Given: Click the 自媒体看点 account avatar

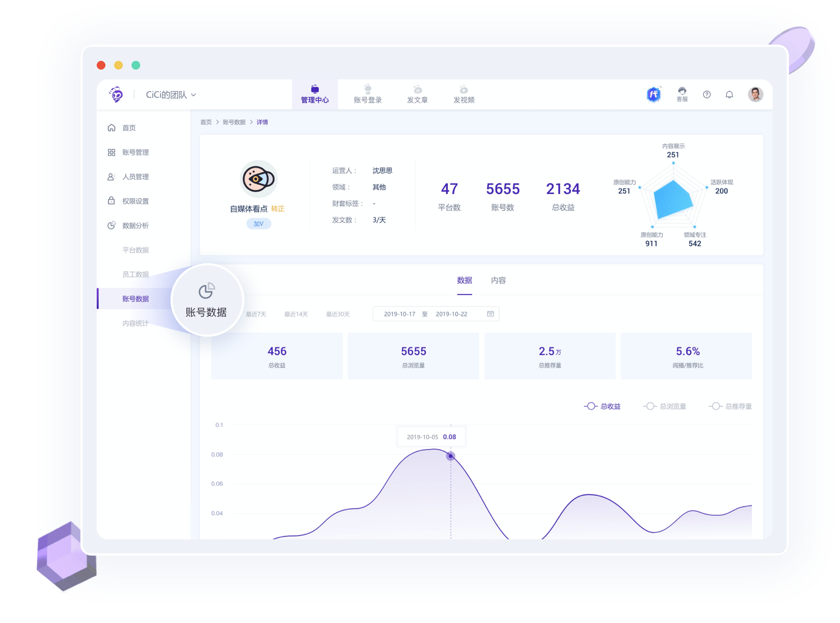Looking at the screenshot, I should click(259, 179).
